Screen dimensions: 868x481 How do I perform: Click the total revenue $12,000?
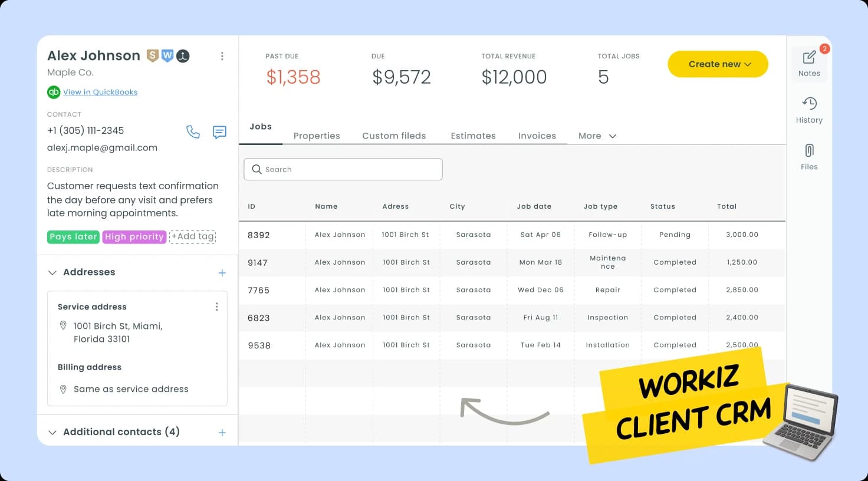[514, 77]
